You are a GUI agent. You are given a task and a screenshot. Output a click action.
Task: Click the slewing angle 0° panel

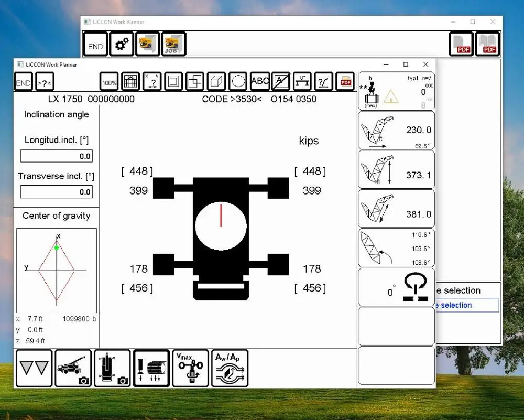pyautogui.click(x=396, y=287)
